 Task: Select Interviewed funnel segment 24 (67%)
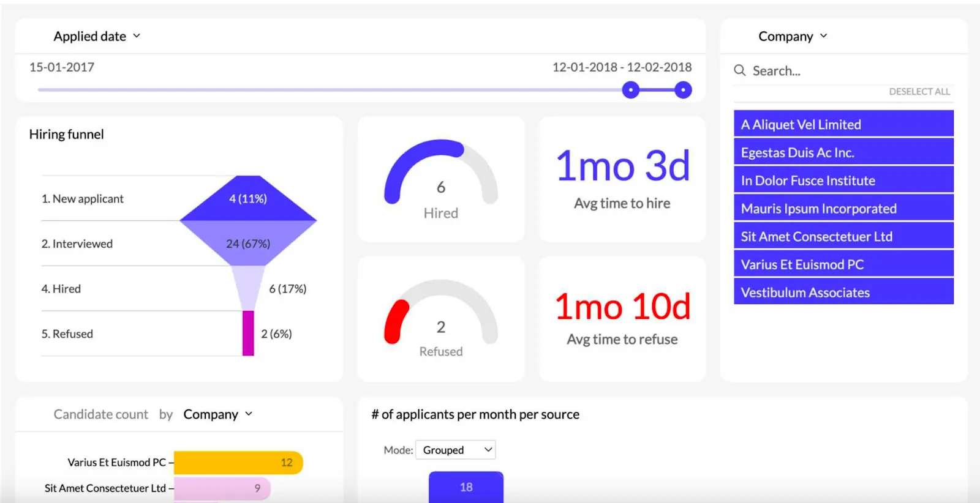pos(248,244)
